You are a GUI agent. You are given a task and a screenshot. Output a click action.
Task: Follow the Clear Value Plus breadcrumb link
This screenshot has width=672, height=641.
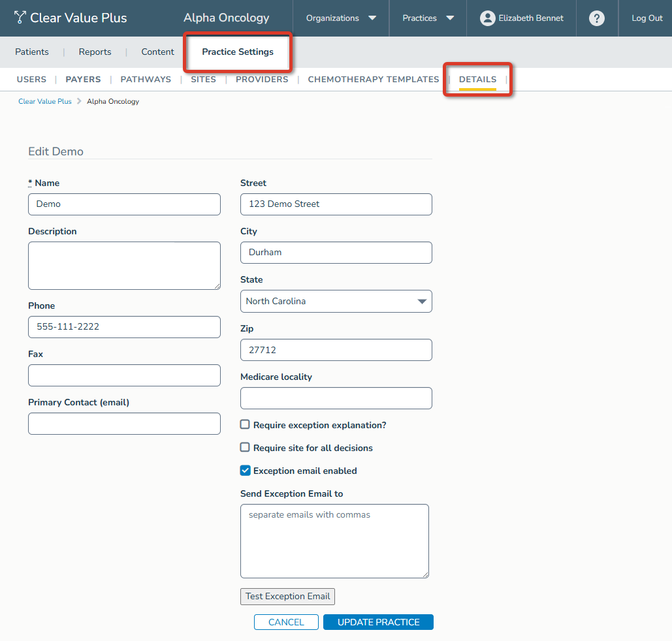[44, 101]
